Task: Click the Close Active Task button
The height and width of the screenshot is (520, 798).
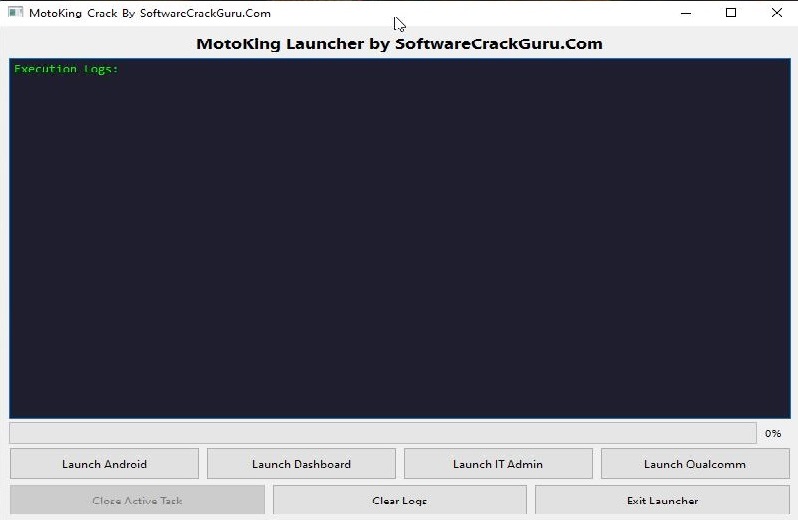Action: click(x=137, y=500)
